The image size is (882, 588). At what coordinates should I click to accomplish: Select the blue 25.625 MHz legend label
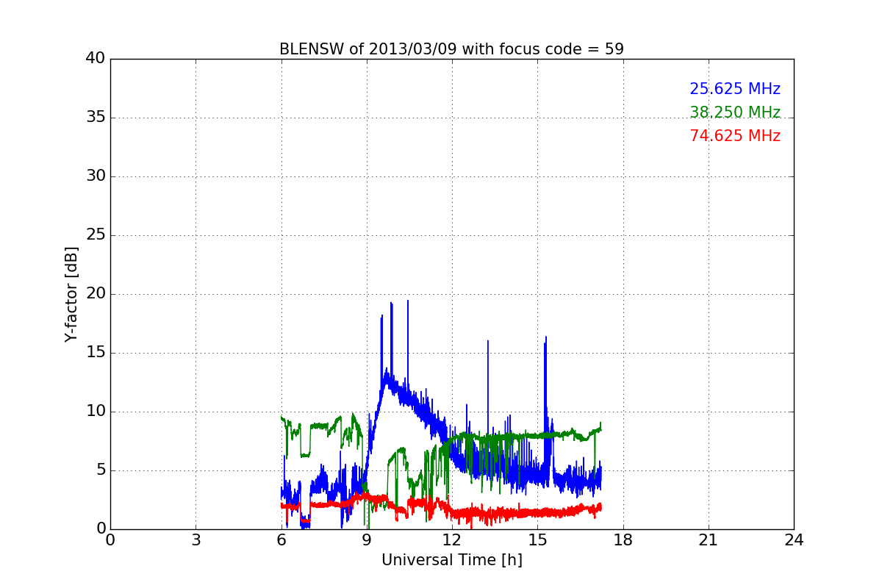pos(735,89)
